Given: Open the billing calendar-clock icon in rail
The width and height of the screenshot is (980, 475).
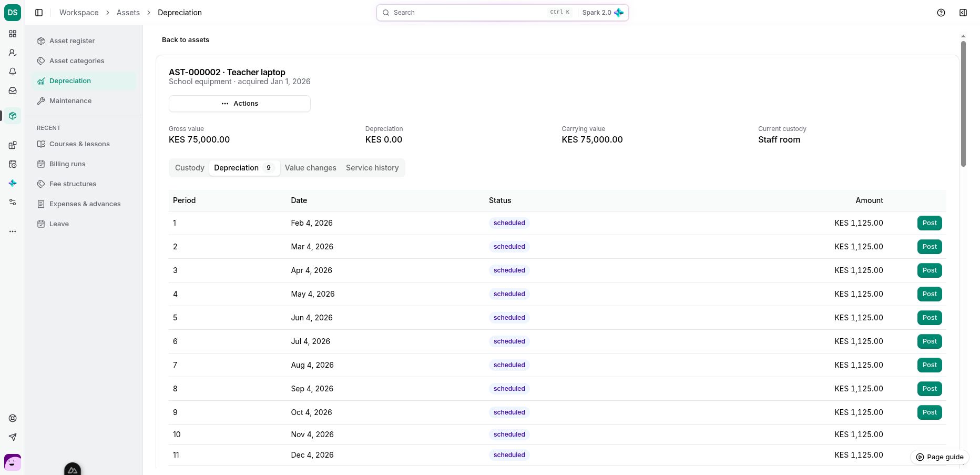Looking at the screenshot, I should [13, 164].
